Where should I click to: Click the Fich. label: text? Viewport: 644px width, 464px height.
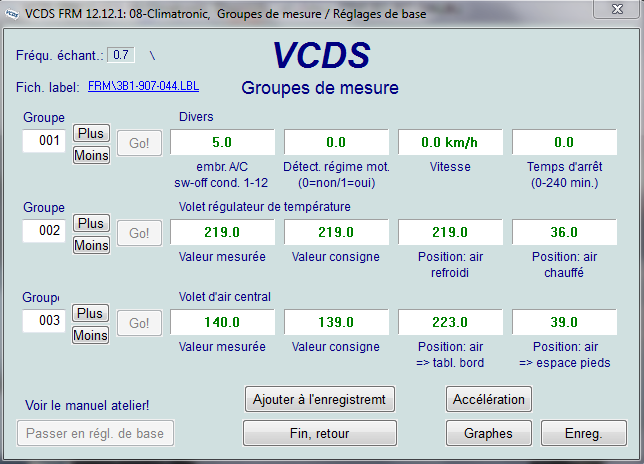[48, 87]
